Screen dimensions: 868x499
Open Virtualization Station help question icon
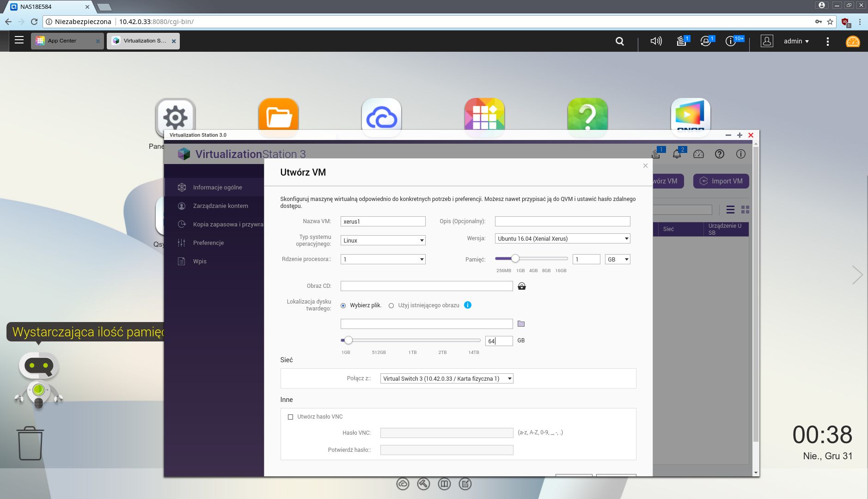(720, 154)
